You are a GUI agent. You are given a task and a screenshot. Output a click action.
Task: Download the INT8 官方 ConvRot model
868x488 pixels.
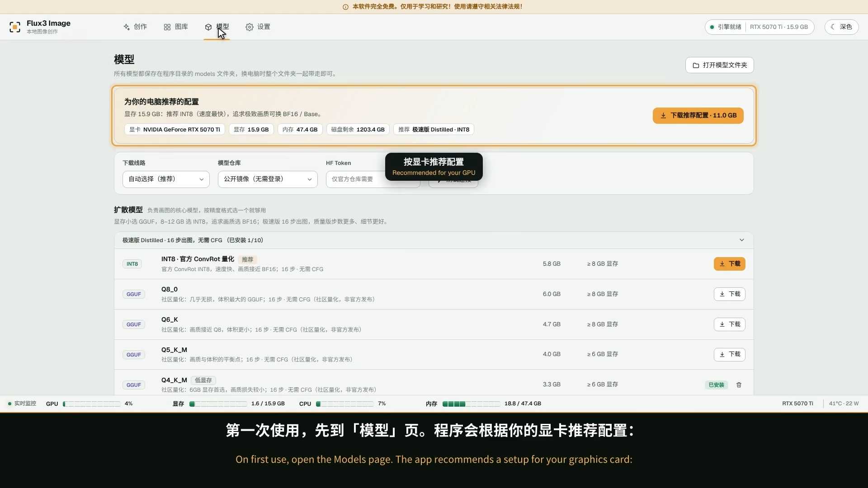[729, 264]
